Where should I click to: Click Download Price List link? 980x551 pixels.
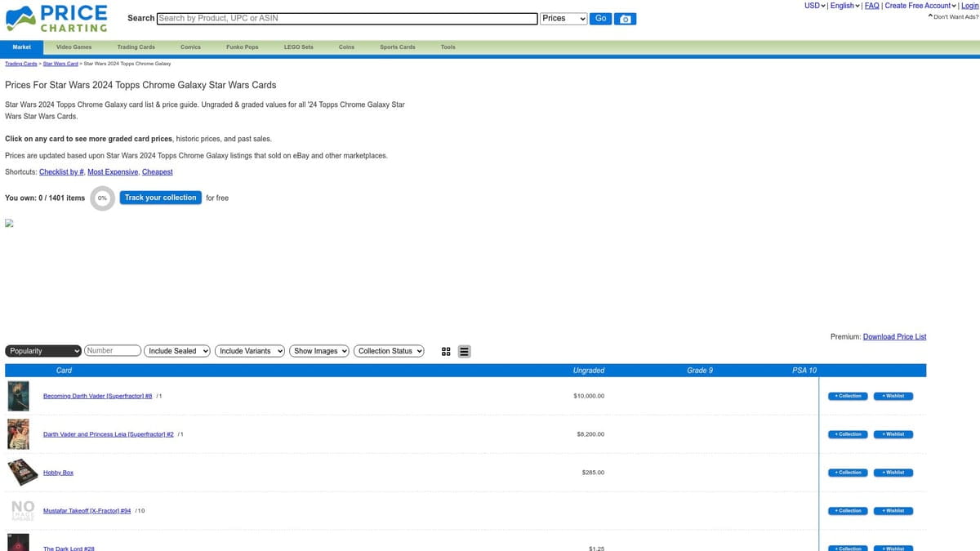click(x=894, y=336)
